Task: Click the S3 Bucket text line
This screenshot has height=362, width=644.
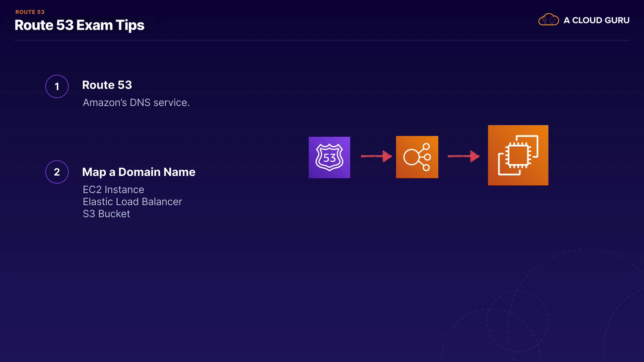Action: pos(106,214)
